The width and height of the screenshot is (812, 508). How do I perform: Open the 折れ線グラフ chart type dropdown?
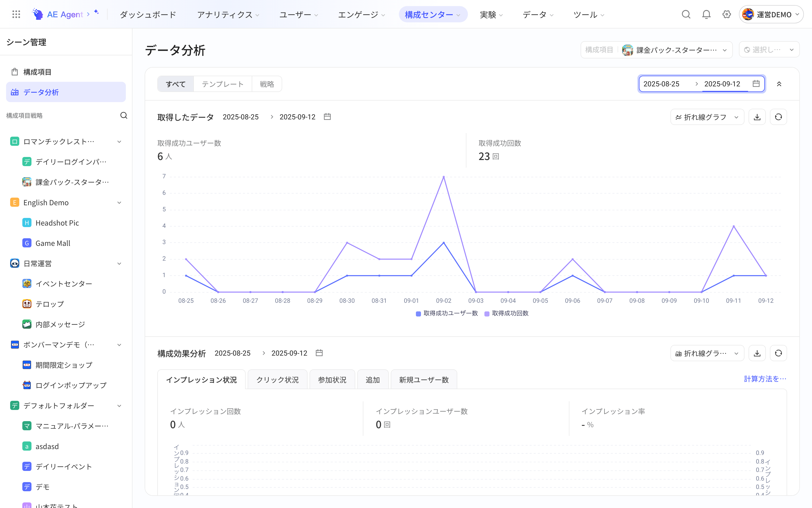[707, 117]
